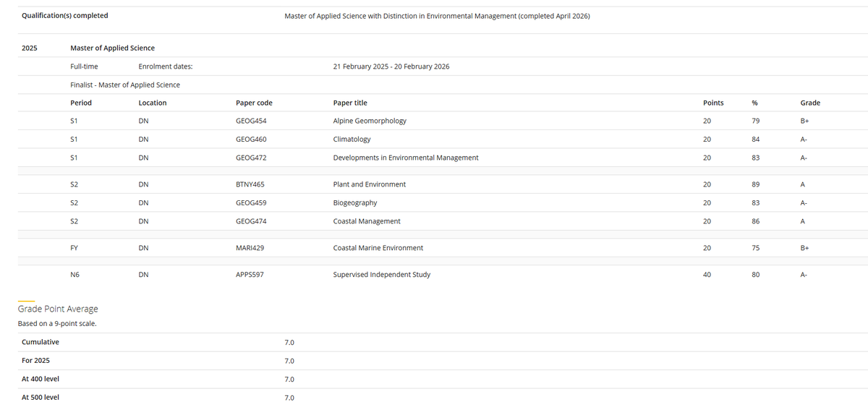
Task: Click the Cumulative GPA row label
Action: pyautogui.click(x=41, y=342)
